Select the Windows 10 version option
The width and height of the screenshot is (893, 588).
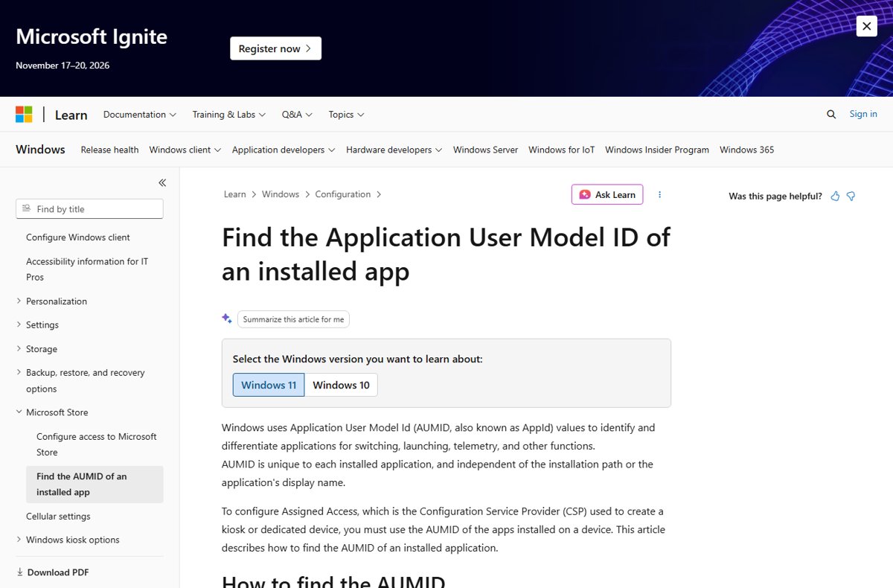[x=341, y=385]
